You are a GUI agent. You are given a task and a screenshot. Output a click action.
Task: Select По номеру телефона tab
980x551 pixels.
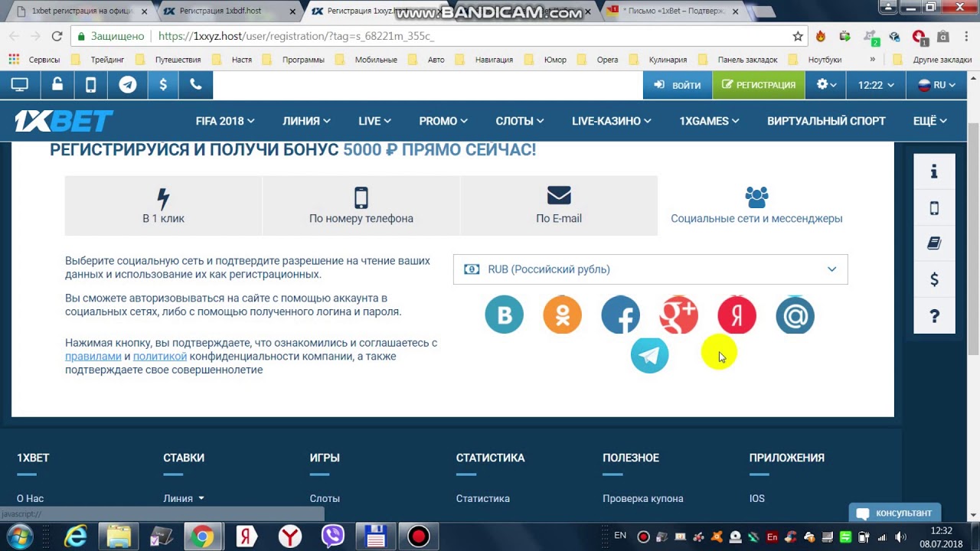[x=361, y=205]
